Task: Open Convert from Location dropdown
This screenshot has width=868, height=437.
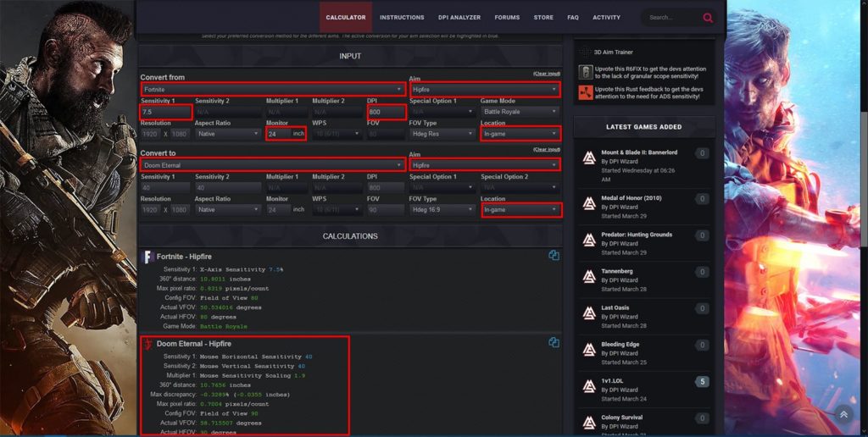Action: point(521,134)
